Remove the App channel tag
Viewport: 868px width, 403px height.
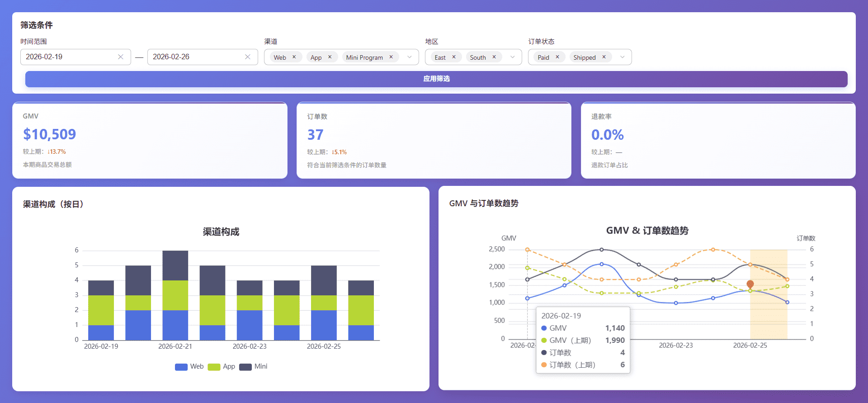click(330, 57)
